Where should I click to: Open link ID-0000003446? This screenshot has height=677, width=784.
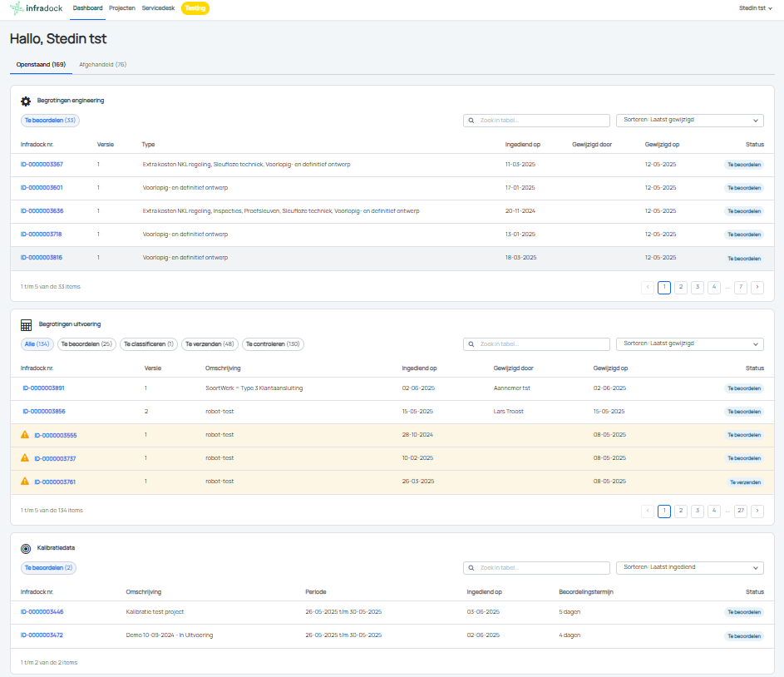42,612
